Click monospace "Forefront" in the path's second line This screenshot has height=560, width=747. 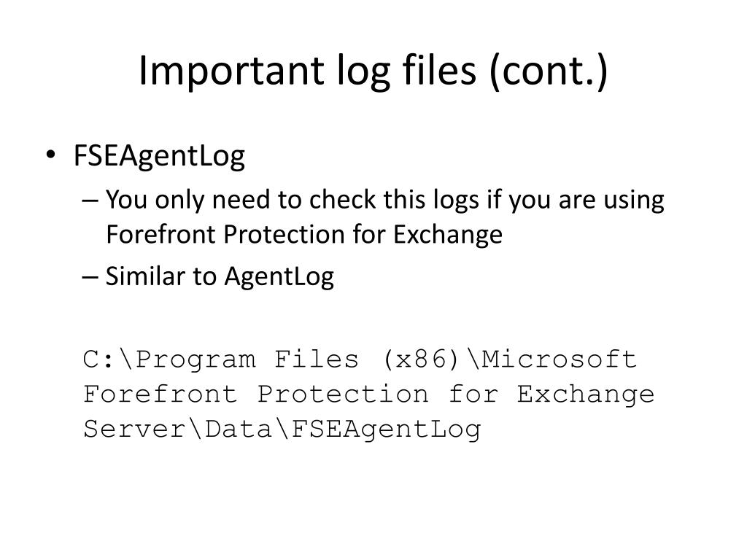(x=160, y=394)
